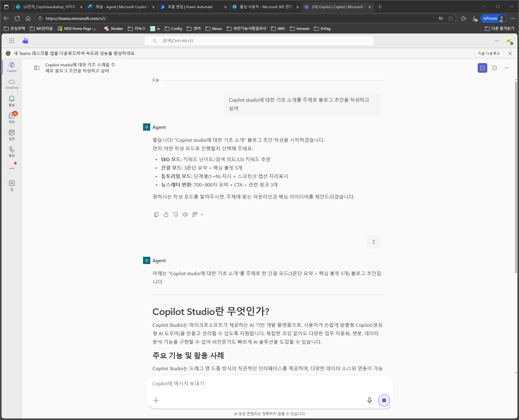Open the AC profile avatar menu

click(509, 41)
